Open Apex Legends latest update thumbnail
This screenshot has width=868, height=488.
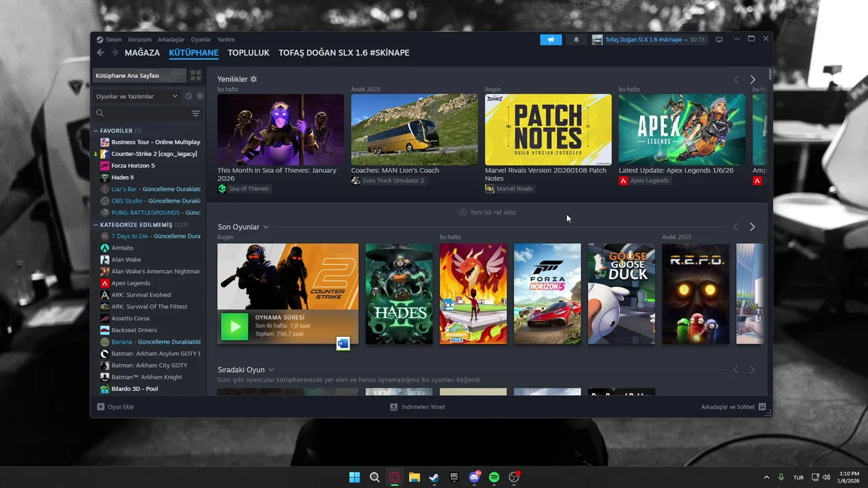coord(682,129)
